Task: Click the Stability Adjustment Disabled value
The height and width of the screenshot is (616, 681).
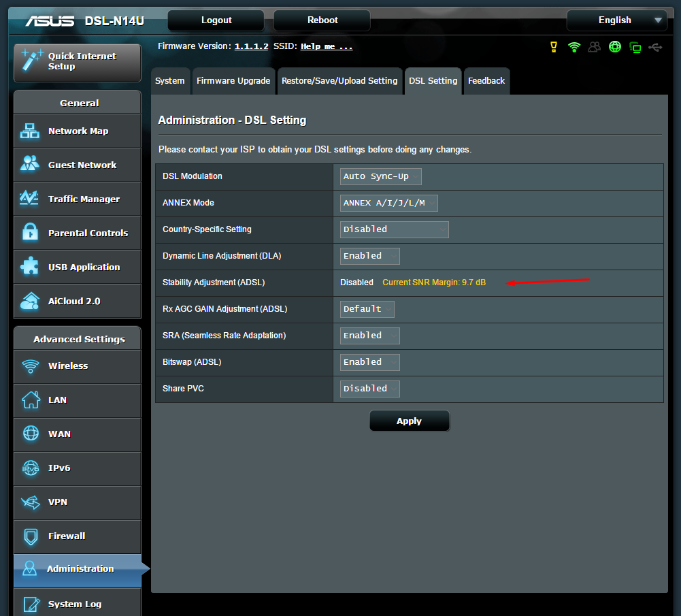Action: coord(356,282)
